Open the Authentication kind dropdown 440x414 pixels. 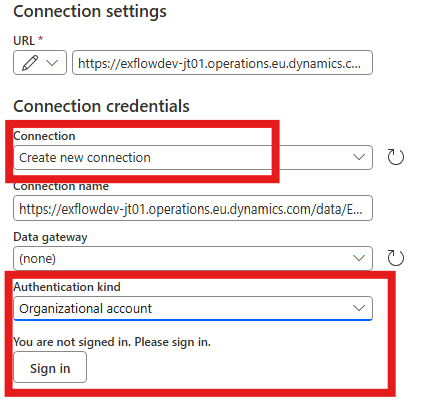click(x=193, y=308)
